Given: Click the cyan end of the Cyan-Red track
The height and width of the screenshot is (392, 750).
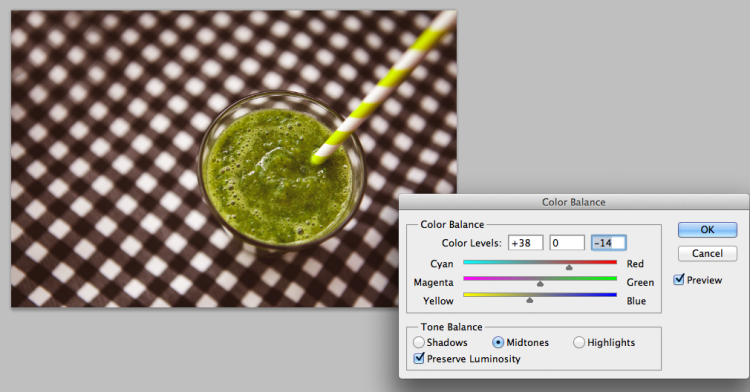Looking at the screenshot, I should pos(468,262).
